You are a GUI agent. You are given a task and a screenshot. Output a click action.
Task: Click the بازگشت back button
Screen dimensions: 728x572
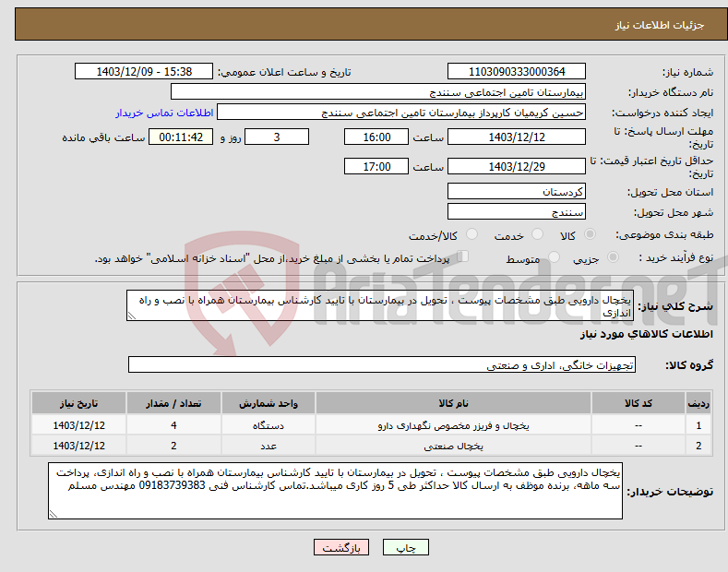(x=341, y=547)
